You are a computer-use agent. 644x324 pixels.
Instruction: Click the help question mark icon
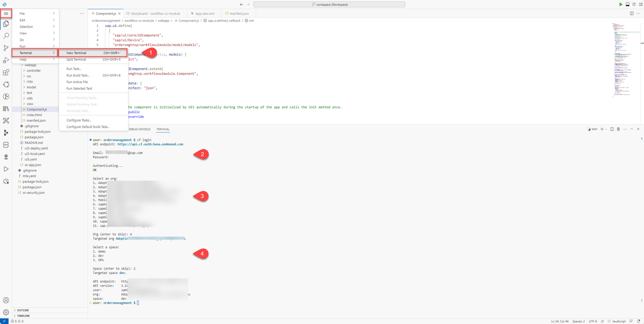pyautogui.click(x=634, y=4)
